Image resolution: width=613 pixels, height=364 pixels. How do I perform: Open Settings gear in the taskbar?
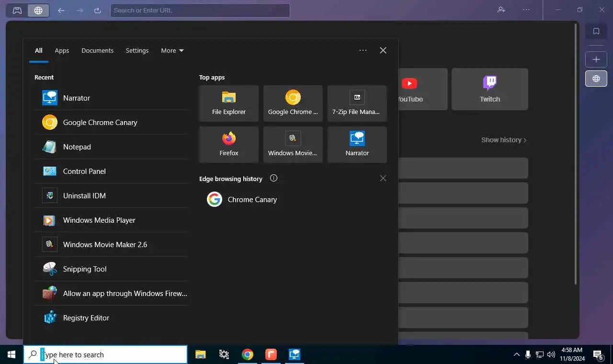click(224, 354)
